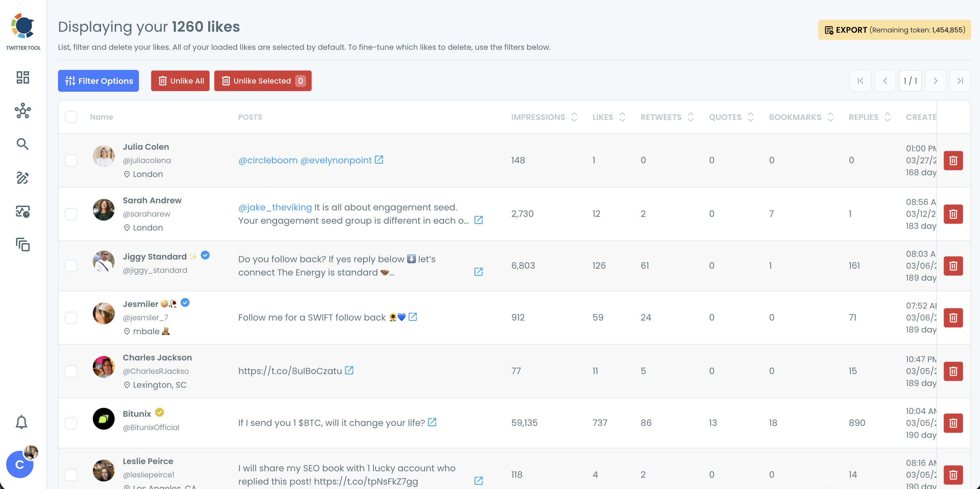Click the Circleboom Twitter Tool logo
980x489 pixels.
[23, 32]
